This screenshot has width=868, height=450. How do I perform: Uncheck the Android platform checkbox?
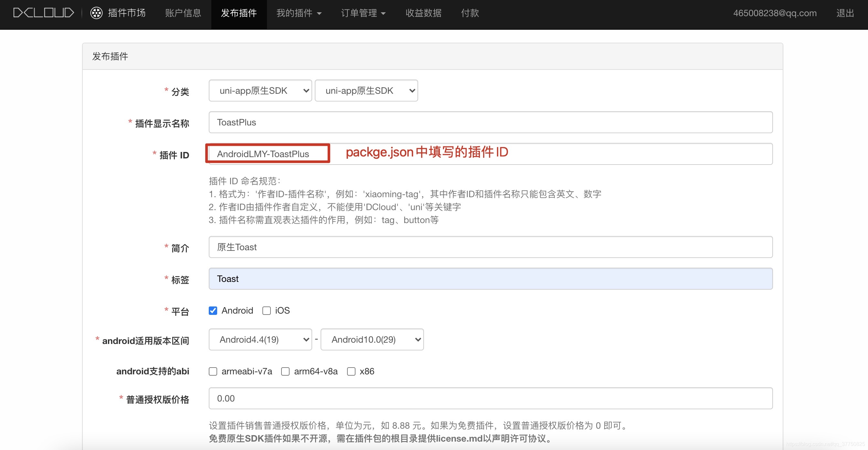(213, 310)
